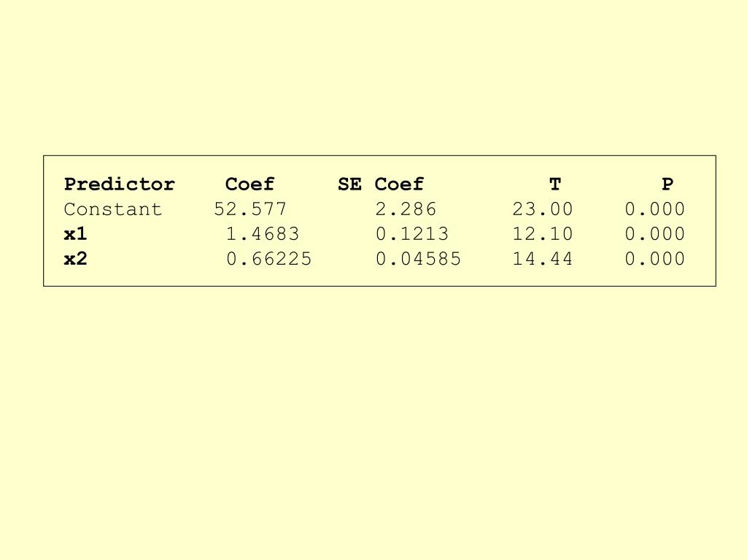Select the Constant coefficient 52.577
Viewport: 747px width, 560px height.
[250, 209]
